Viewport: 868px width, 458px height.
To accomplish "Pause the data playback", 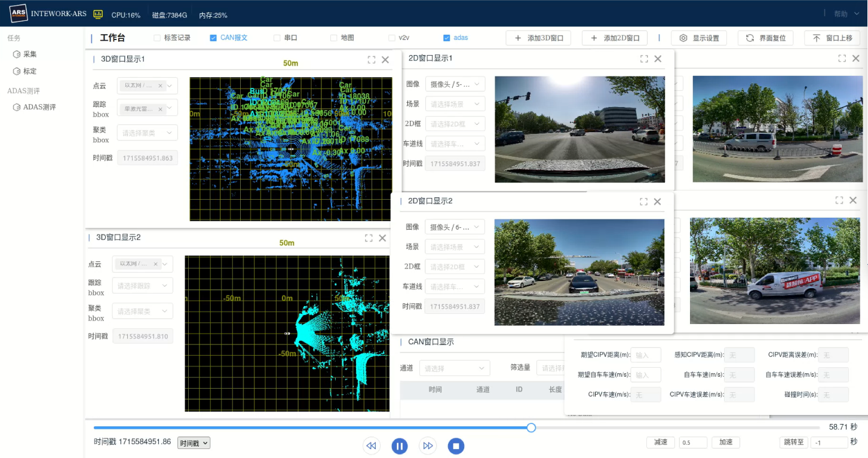I will pos(400,446).
